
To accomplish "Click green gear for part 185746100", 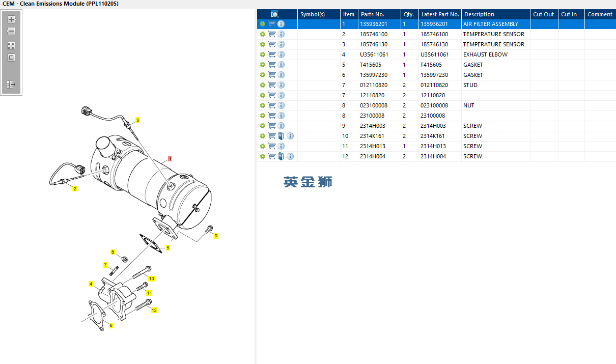I will [263, 34].
